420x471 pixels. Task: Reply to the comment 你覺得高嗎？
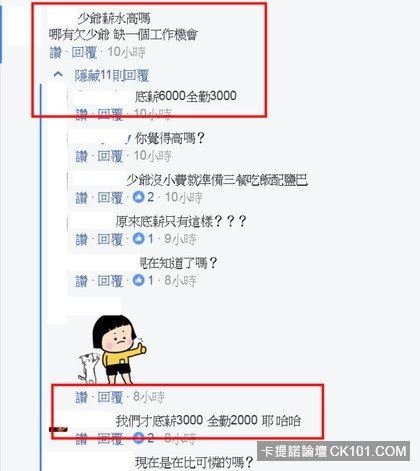[110, 156]
